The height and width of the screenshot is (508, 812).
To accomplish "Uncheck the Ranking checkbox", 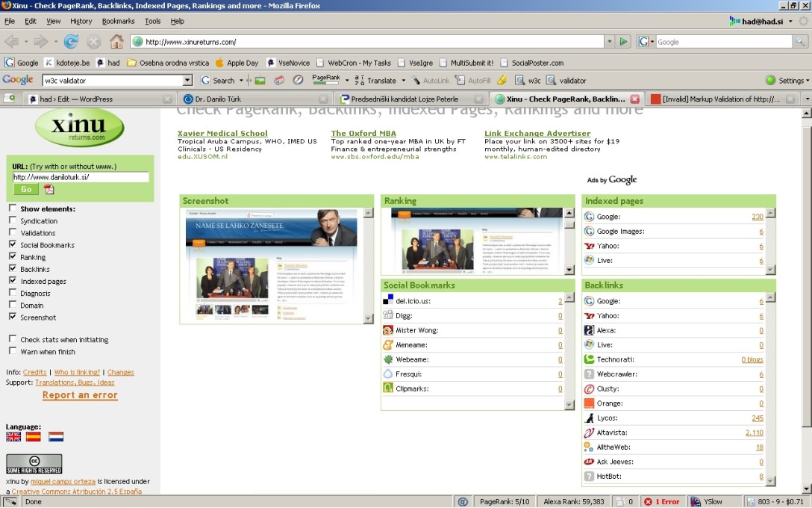I will [x=13, y=256].
